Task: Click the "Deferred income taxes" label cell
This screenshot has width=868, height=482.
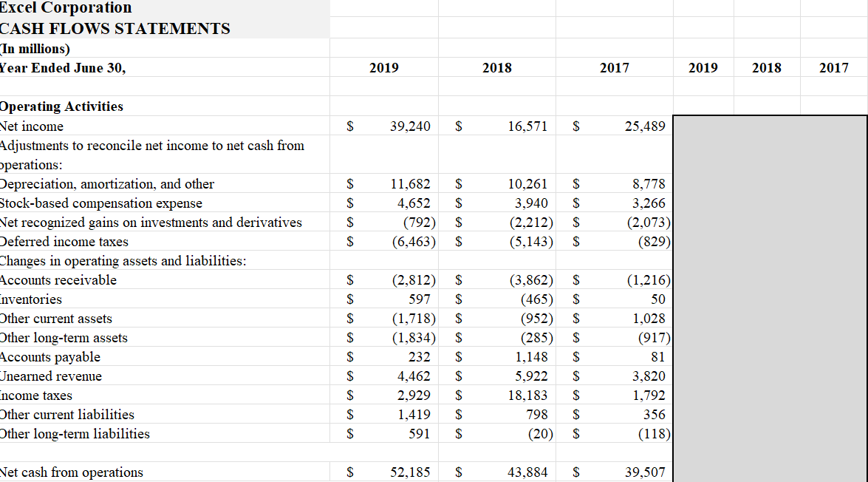Action: click(64, 241)
